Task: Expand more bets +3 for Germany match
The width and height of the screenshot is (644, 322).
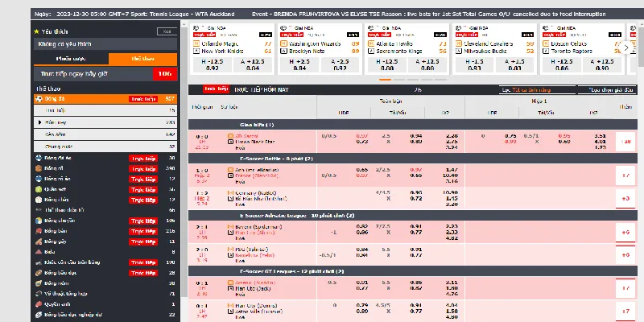Action: [625, 198]
